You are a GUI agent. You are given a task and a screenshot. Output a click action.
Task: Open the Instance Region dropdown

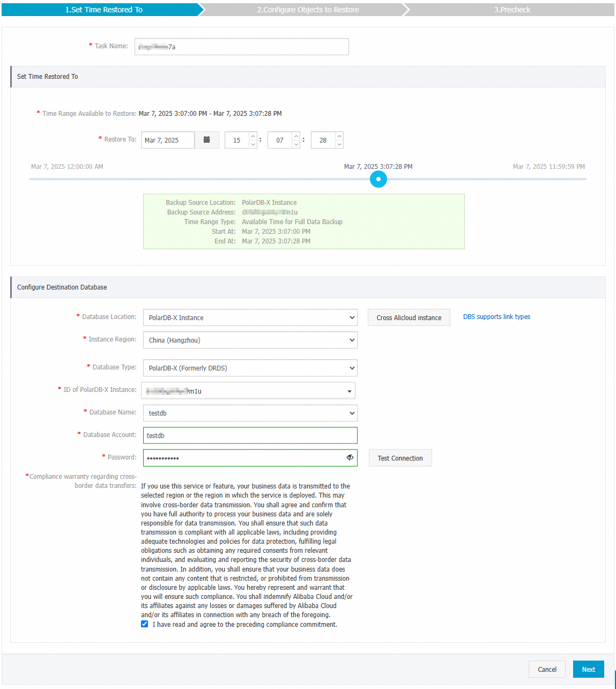tap(250, 340)
